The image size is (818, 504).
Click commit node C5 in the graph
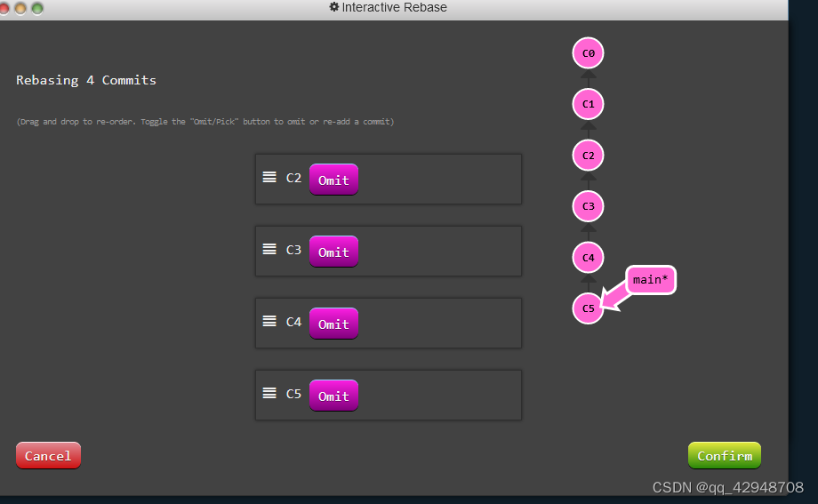click(588, 308)
